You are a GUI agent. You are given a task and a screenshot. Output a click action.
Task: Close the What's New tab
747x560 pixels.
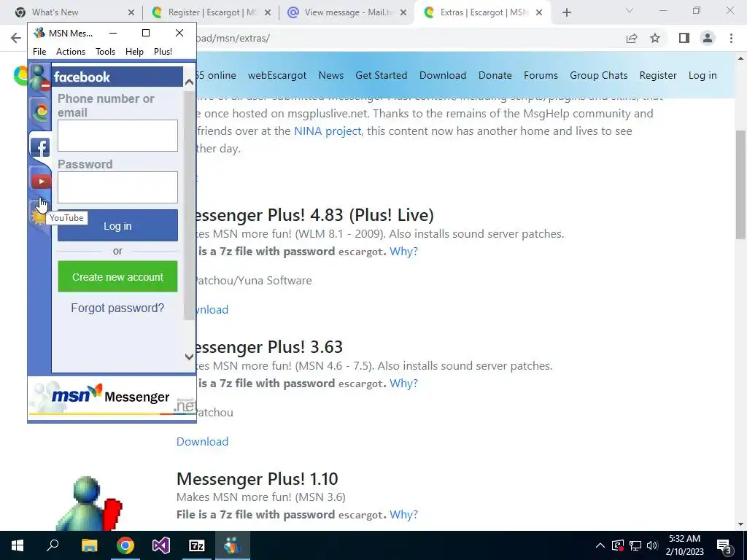[x=131, y=12]
